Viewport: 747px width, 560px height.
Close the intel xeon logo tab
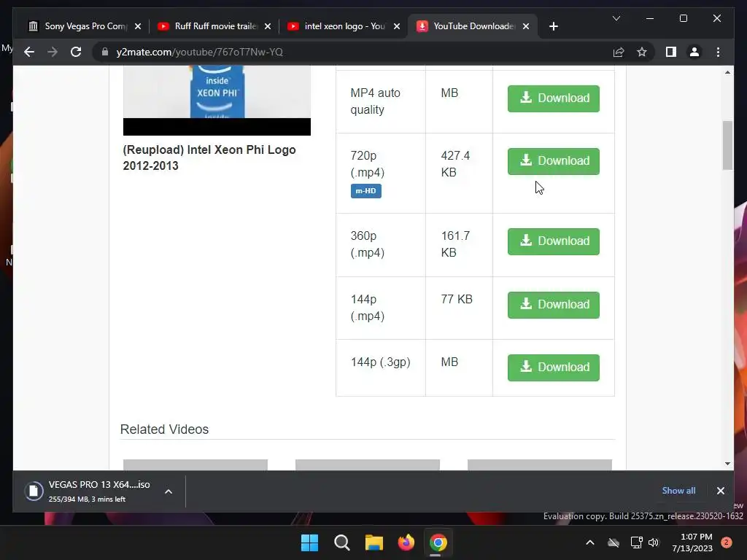(397, 26)
